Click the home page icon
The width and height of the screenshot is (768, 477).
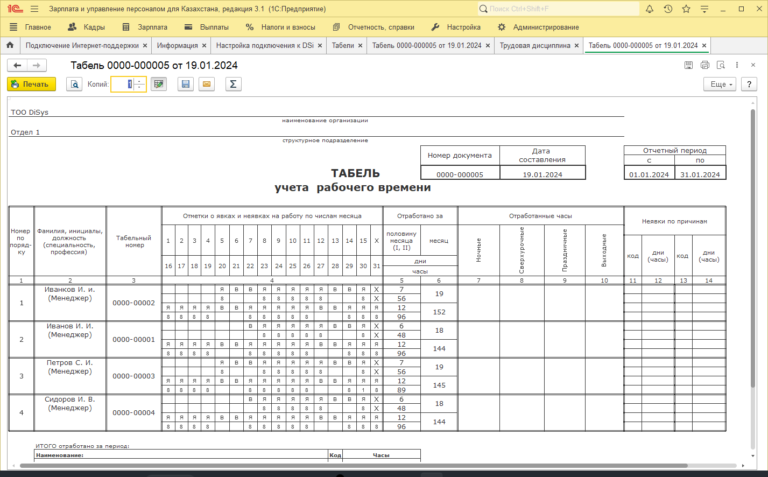coord(11,46)
